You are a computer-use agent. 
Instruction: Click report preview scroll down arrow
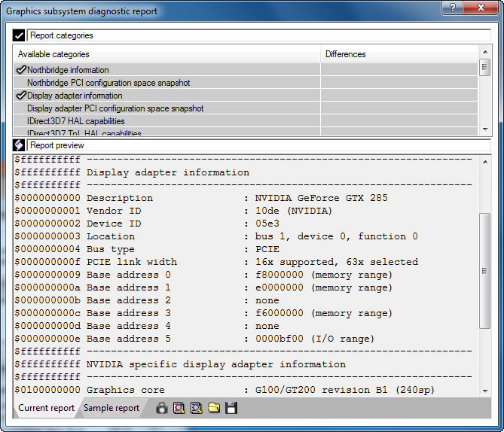(485, 391)
